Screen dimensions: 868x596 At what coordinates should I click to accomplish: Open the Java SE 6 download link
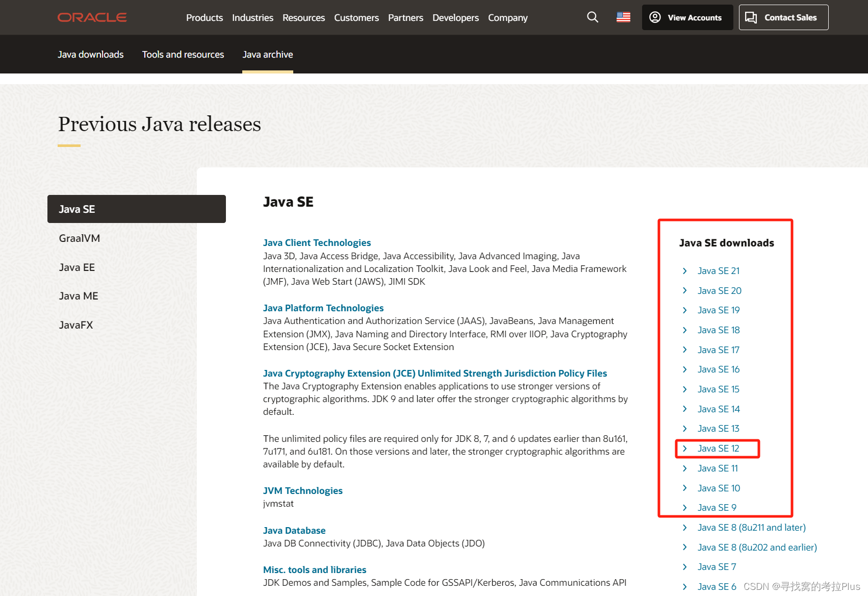[717, 587]
